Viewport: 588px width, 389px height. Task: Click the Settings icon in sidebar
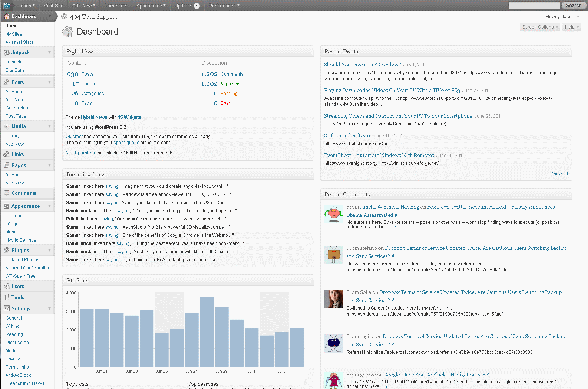[x=7, y=308]
